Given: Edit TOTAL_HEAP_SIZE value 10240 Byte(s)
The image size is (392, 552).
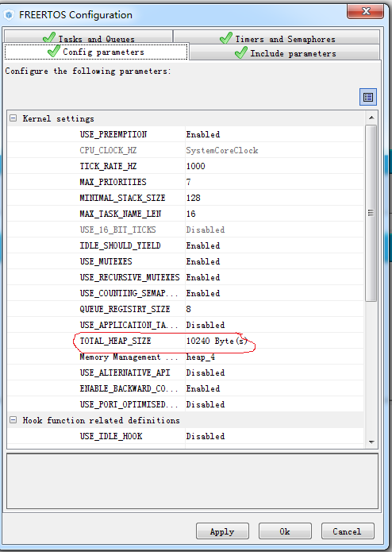Looking at the screenshot, I should (x=217, y=341).
